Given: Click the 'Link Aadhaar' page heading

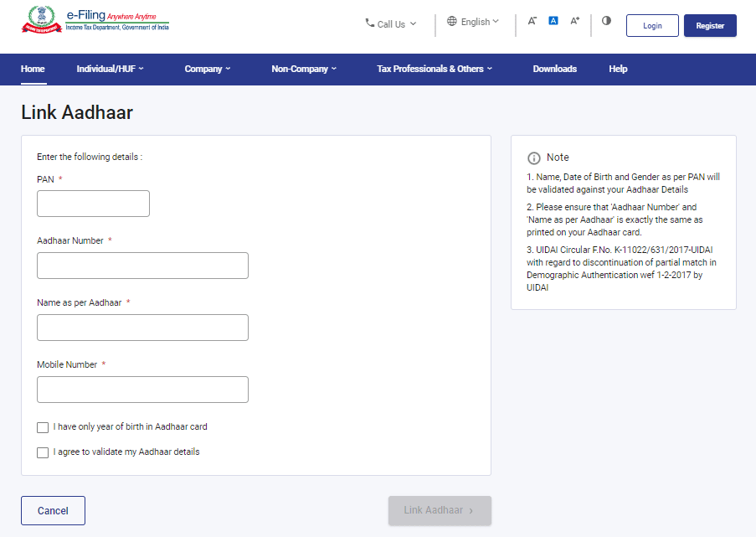Looking at the screenshot, I should (77, 112).
